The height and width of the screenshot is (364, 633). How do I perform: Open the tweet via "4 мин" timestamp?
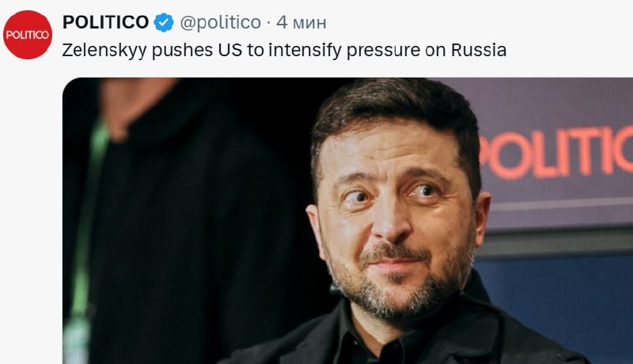[x=301, y=23]
